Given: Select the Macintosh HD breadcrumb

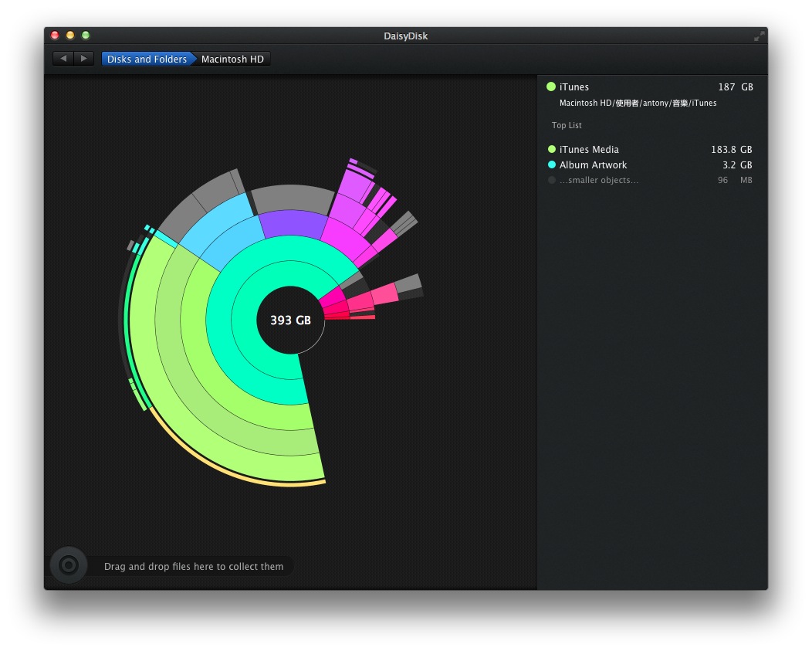Looking at the screenshot, I should click(232, 59).
